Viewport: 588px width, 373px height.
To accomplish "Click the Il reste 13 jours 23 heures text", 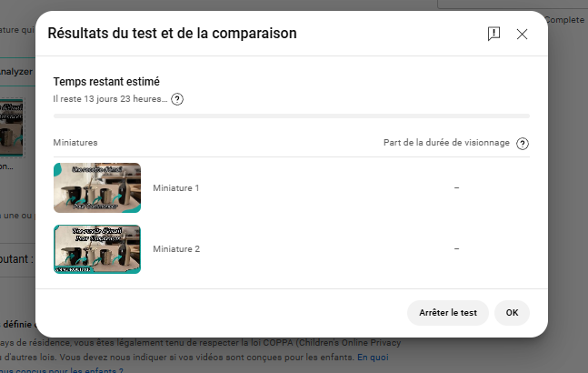I will [x=110, y=99].
